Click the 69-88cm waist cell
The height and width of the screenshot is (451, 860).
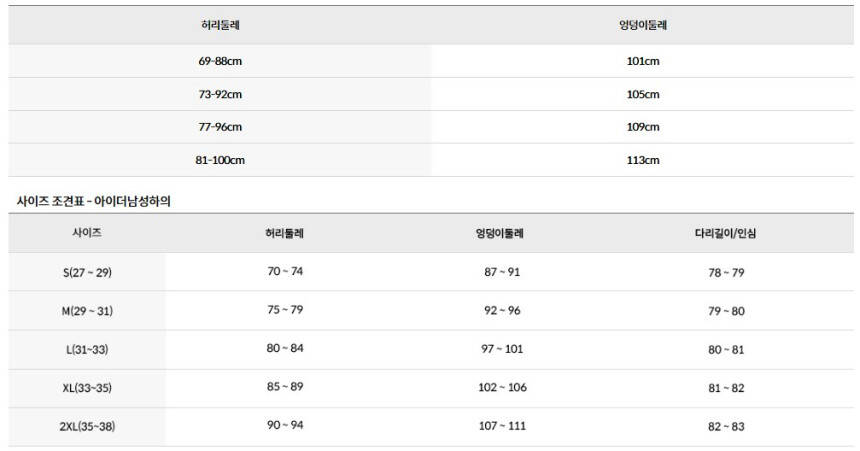pos(220,61)
